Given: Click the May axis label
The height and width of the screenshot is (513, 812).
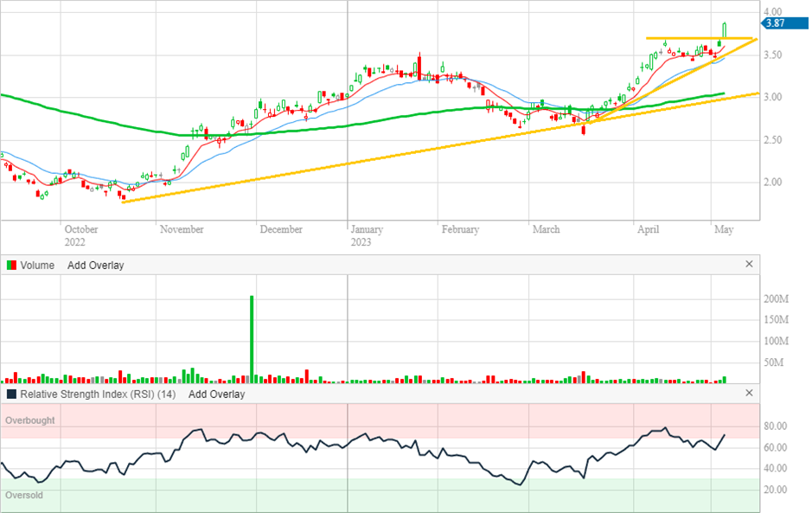Looking at the screenshot, I should (x=724, y=229).
